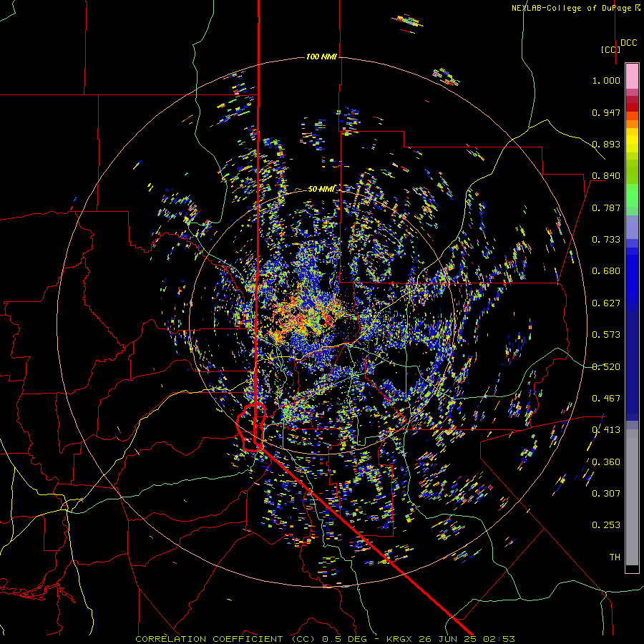Click the 0.5 DEG elevation in caption
This screenshot has width=644, height=644.
tap(346, 639)
